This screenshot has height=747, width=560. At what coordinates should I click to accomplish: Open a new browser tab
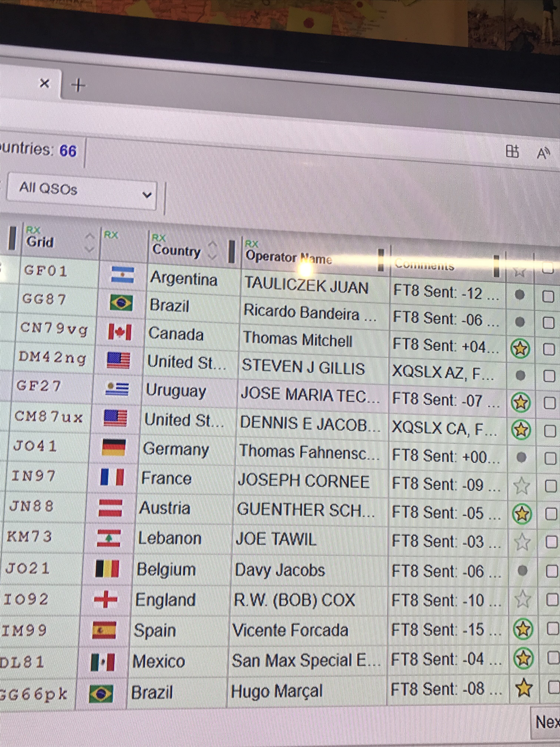78,85
